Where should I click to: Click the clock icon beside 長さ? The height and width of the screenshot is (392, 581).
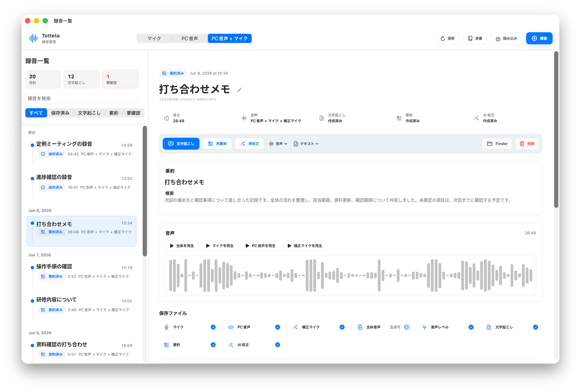coord(167,118)
